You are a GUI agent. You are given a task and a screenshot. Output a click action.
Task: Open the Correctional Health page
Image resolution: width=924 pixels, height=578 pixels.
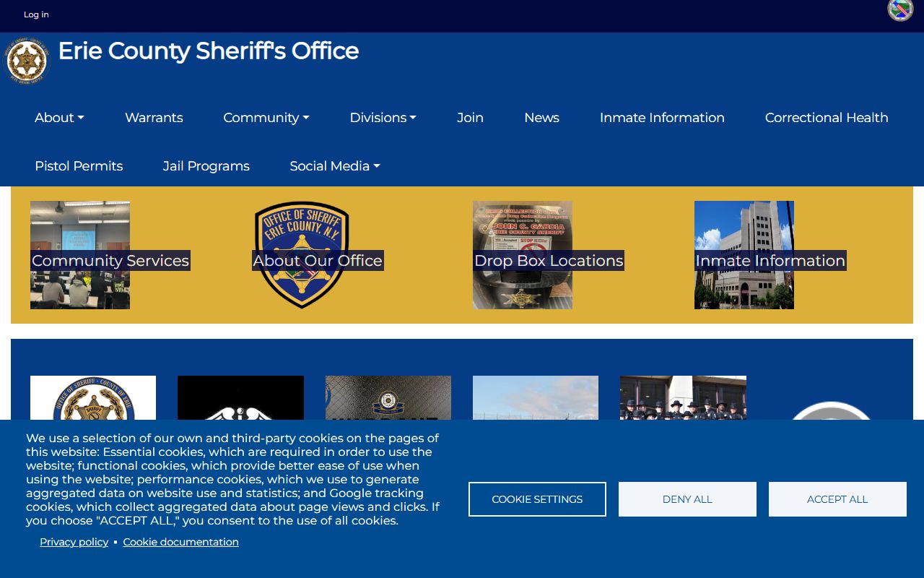[827, 117]
